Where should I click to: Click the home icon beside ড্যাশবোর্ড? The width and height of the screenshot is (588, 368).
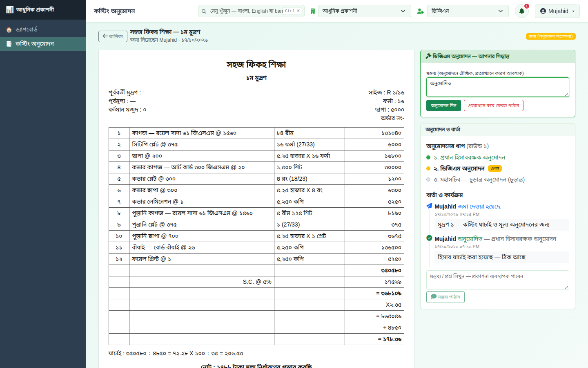tap(9, 30)
